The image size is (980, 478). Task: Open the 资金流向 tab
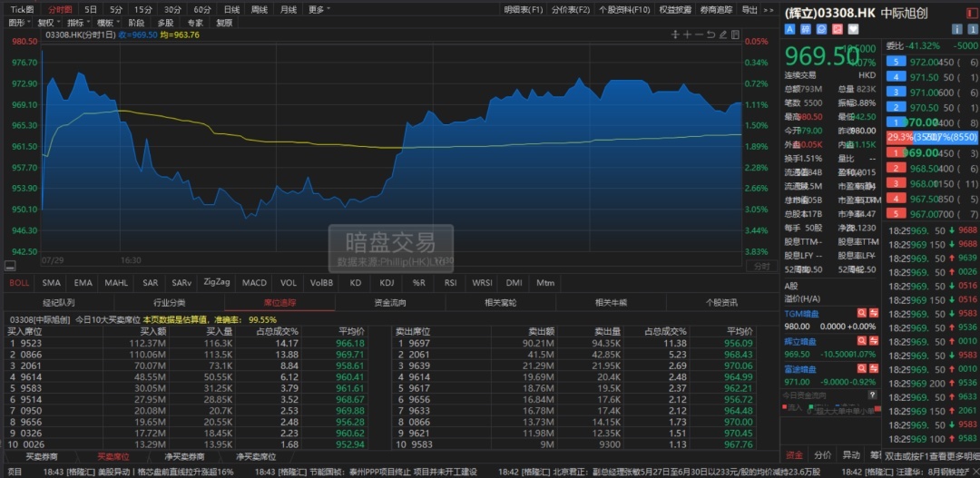tap(390, 303)
